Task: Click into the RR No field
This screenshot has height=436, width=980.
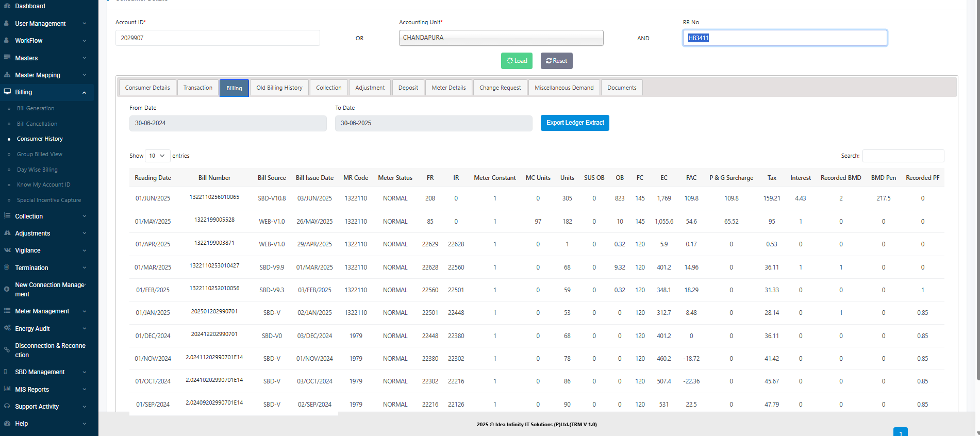Action: pyautogui.click(x=785, y=38)
